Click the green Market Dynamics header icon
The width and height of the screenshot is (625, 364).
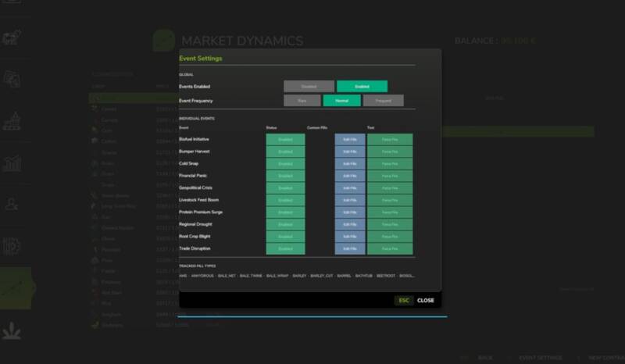(164, 41)
